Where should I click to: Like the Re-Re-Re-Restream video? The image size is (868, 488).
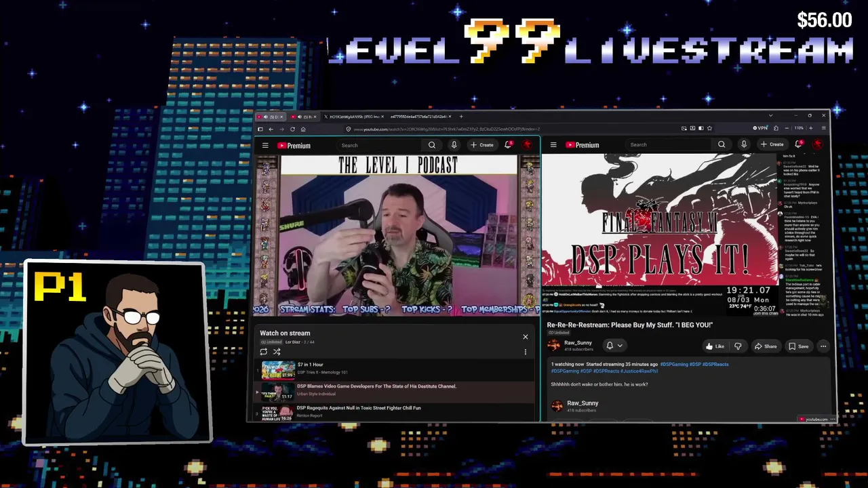(715, 346)
